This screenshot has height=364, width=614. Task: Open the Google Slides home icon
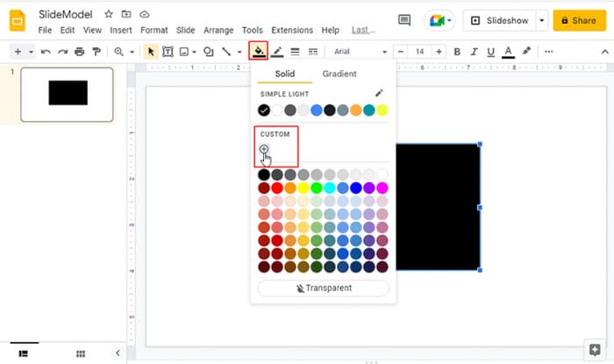click(18, 21)
